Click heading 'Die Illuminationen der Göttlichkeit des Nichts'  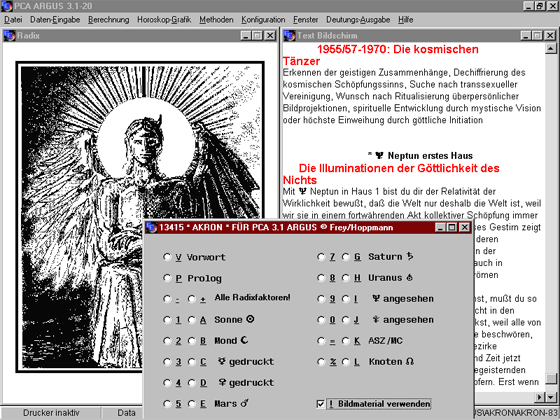[391, 174]
